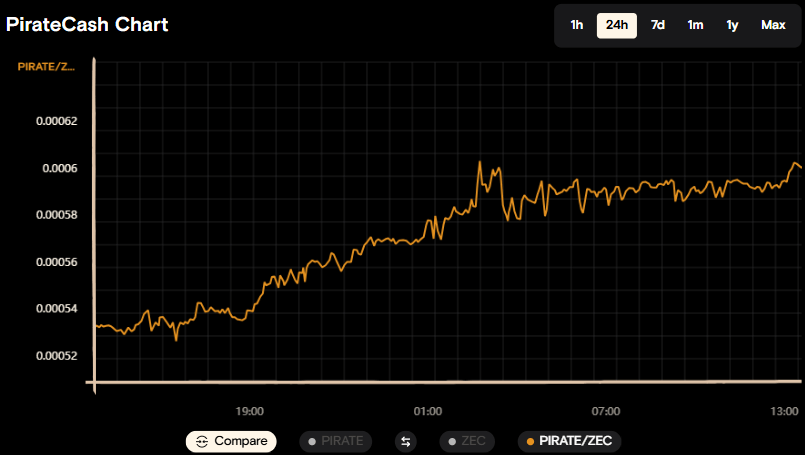This screenshot has width=805, height=455.
Task: Click the compare icon inside Compare button
Action: click(202, 441)
